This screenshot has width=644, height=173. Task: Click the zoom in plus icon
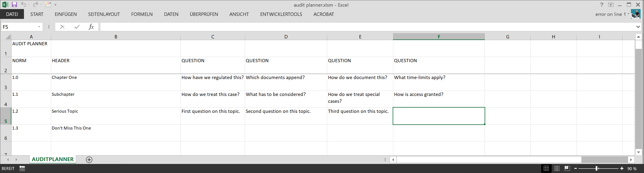622,169
